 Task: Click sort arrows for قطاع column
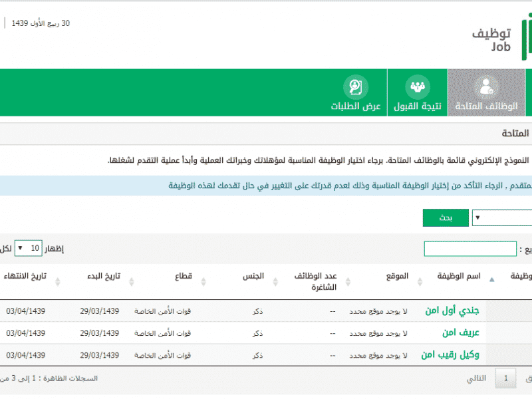point(132,281)
